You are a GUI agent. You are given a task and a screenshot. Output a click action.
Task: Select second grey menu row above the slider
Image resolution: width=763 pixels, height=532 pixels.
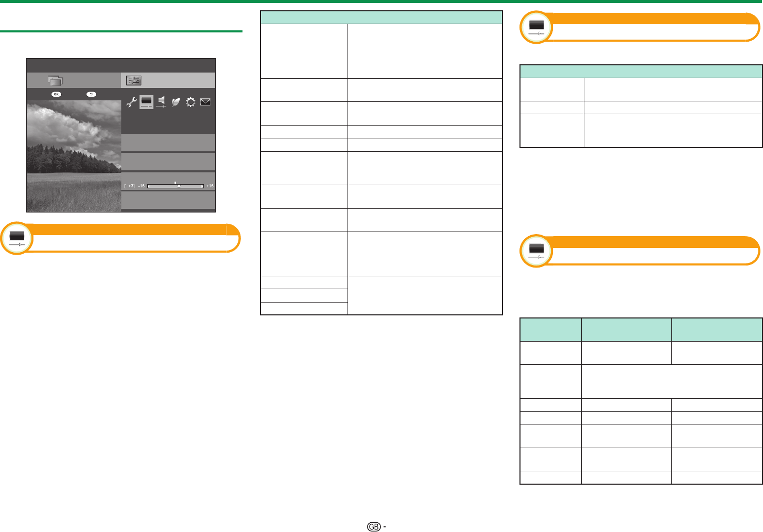(x=168, y=162)
